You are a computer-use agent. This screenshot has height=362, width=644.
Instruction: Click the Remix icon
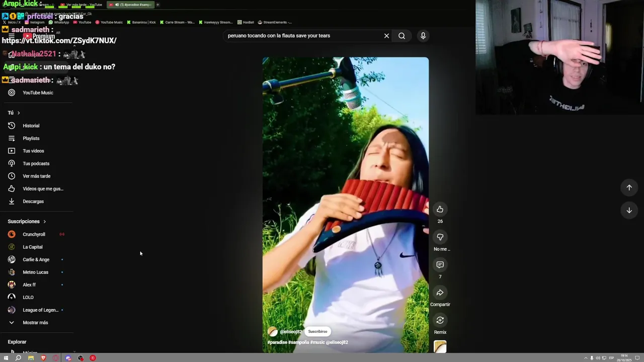440,320
